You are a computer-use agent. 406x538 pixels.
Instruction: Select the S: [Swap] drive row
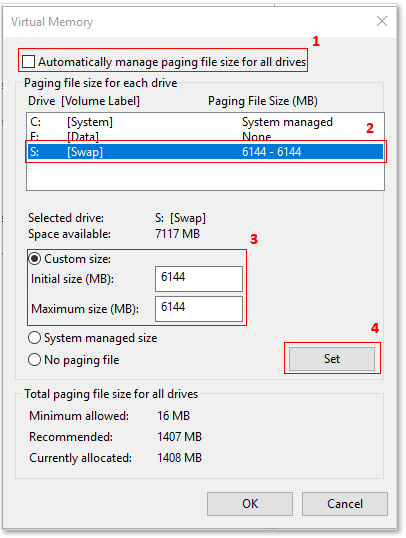[205, 152]
